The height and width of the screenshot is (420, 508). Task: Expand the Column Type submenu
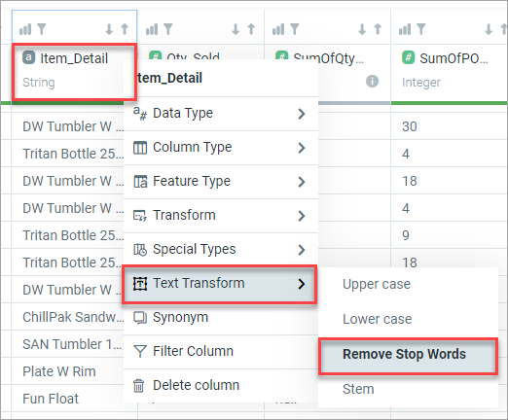pos(221,148)
